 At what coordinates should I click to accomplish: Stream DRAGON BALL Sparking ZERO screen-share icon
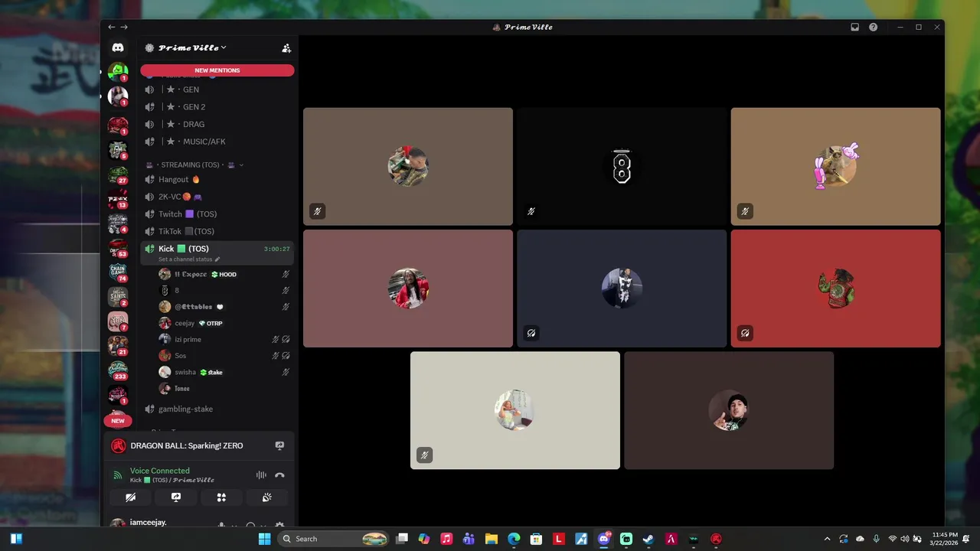point(279,445)
